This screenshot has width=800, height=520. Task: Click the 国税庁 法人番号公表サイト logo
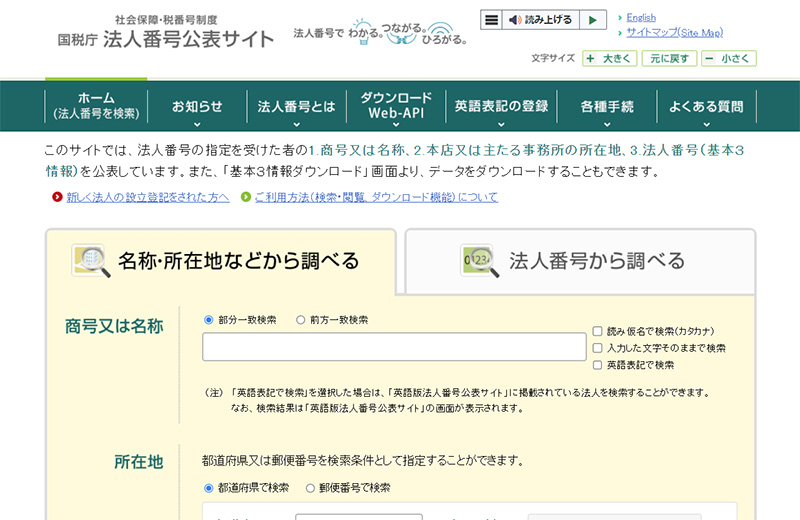[166, 33]
